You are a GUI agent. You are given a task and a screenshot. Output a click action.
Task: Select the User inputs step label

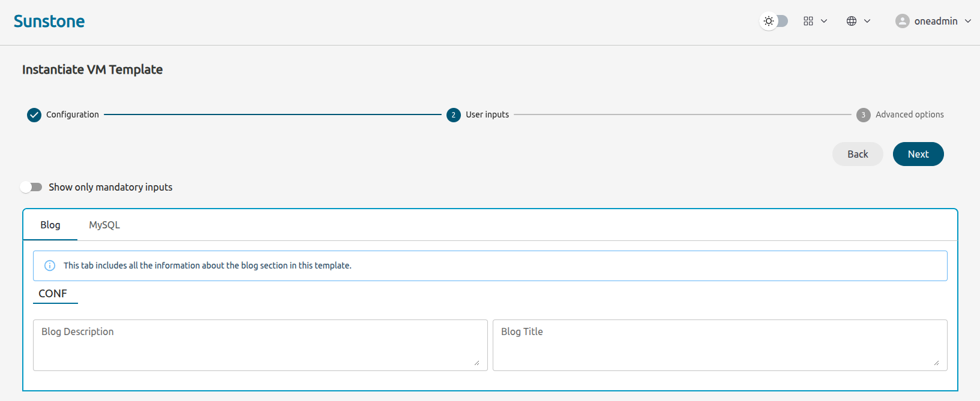[x=487, y=114]
